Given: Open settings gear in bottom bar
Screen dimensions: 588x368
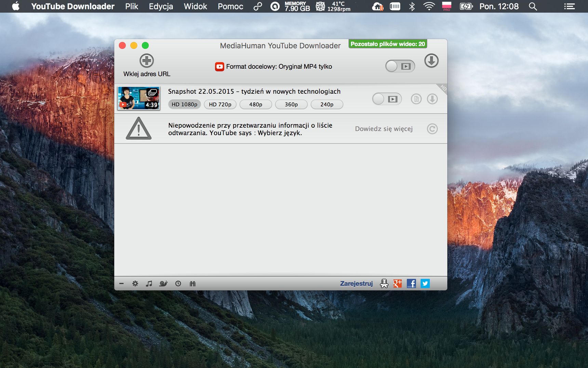Looking at the screenshot, I should [135, 283].
